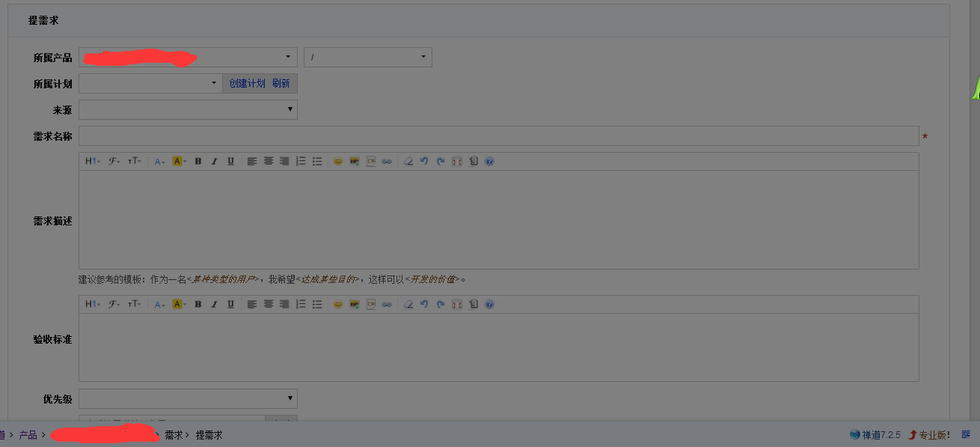
Task: Insert image in 验收标准 editor
Action: [x=355, y=304]
